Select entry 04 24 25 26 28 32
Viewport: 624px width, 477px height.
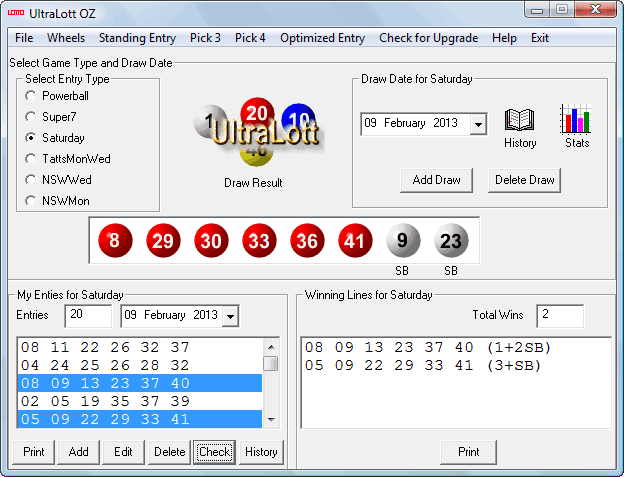[140, 365]
